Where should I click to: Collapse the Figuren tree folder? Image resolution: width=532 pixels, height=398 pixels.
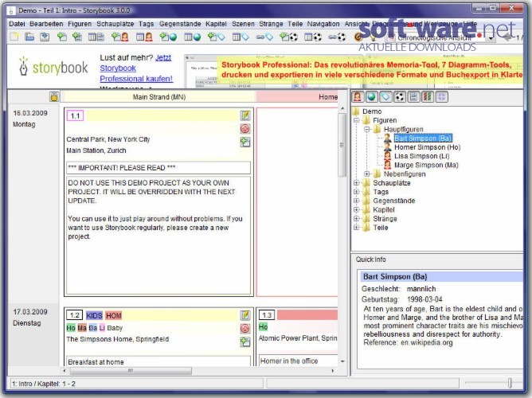point(356,120)
